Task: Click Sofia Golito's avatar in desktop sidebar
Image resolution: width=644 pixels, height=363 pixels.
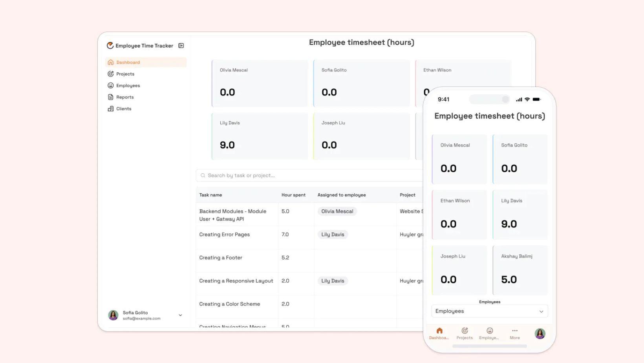Action: tap(113, 315)
